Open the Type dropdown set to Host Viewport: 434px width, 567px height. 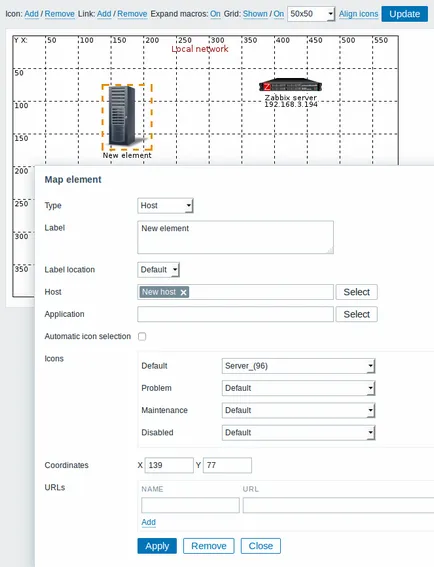(165, 205)
